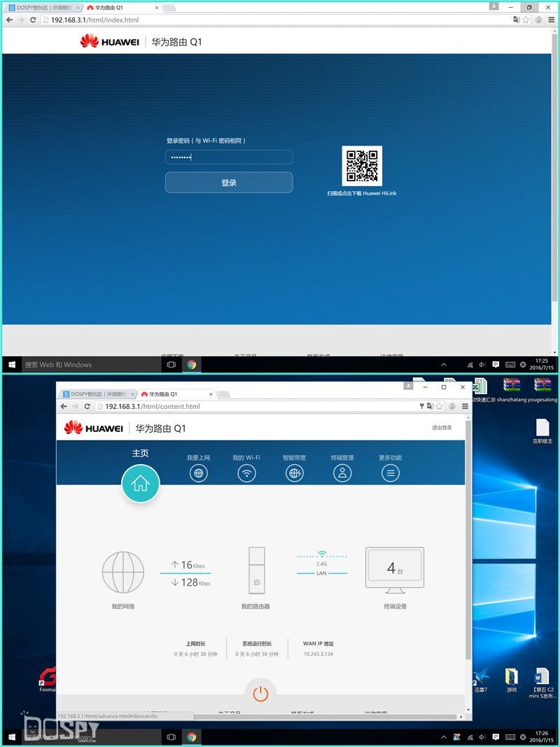
Task: Click HUAWEI logo on router home page
Action: pos(93,428)
